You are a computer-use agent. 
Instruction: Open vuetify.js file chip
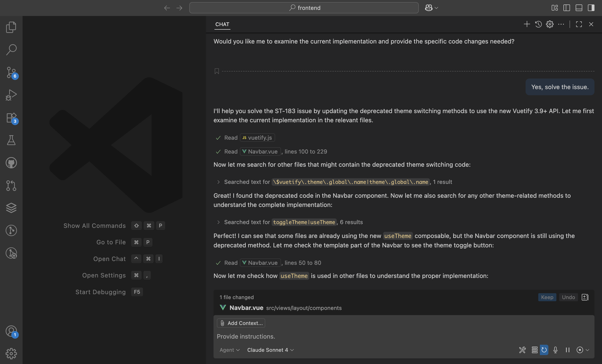click(257, 138)
